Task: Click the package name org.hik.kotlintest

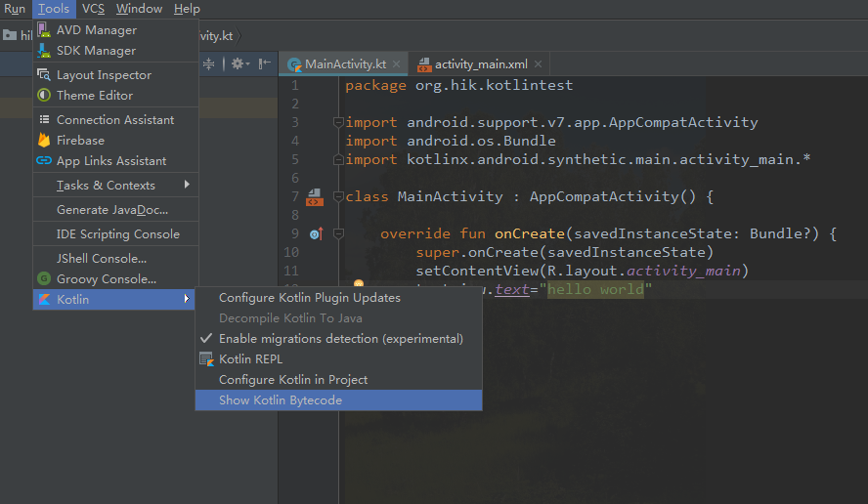Action: pyautogui.click(x=494, y=85)
